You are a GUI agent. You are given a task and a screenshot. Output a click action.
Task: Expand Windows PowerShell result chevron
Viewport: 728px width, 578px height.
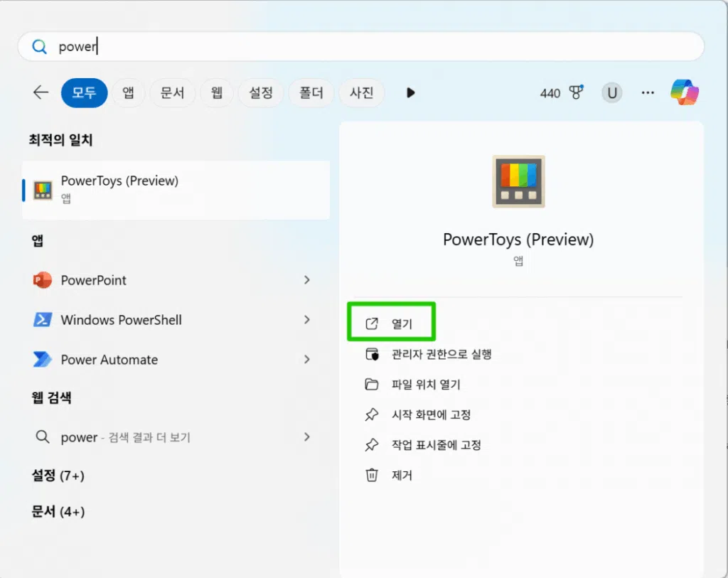(x=307, y=320)
